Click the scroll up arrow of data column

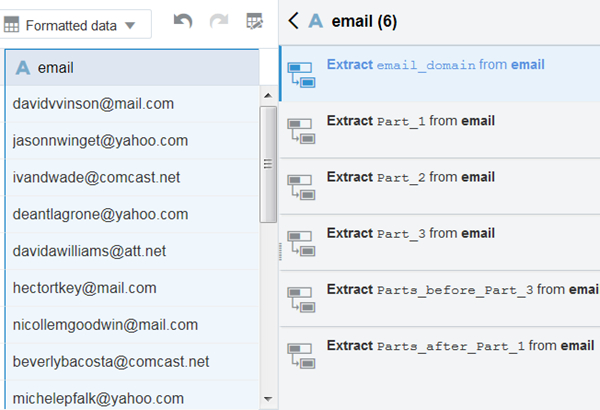coord(268,96)
